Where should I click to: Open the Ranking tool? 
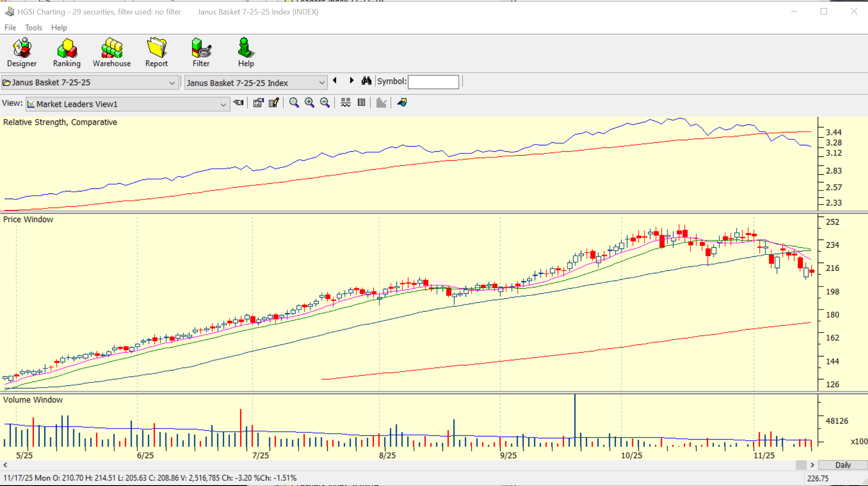67,52
